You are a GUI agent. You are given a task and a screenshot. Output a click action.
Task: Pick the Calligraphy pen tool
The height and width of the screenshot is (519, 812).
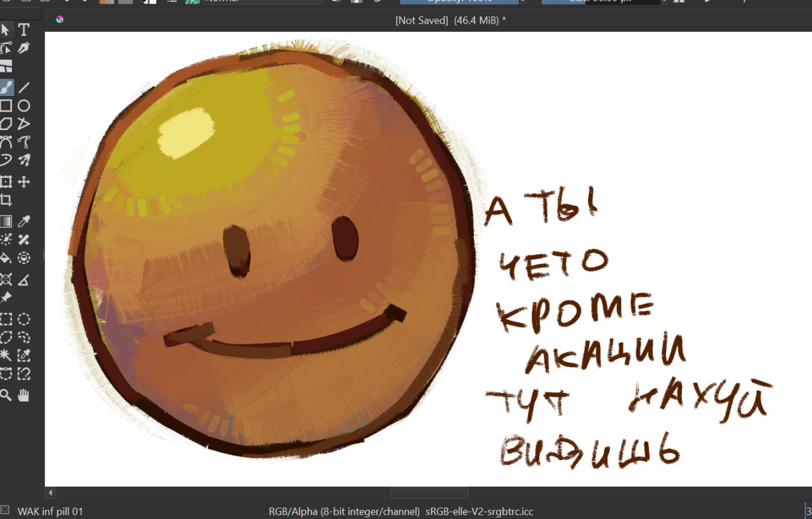[23, 48]
